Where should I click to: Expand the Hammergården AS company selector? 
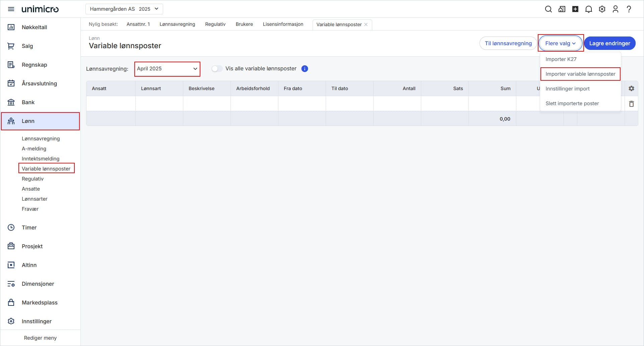124,9
